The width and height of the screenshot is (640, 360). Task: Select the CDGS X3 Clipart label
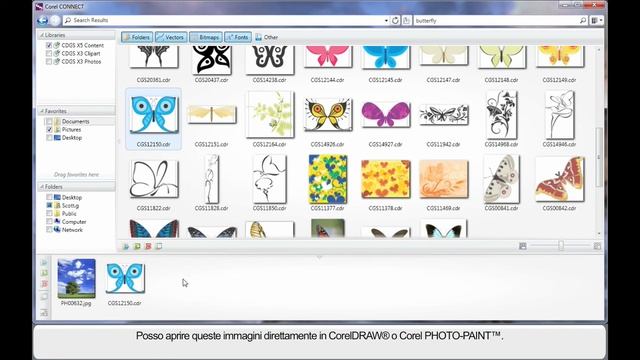click(81, 53)
